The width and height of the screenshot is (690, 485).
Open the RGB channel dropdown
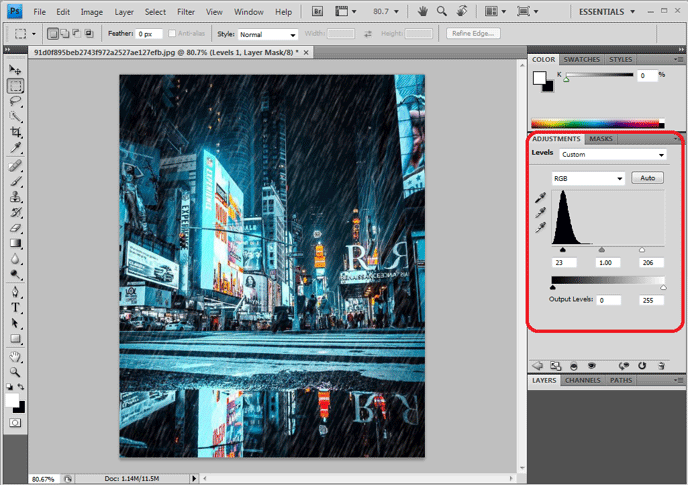(588, 178)
